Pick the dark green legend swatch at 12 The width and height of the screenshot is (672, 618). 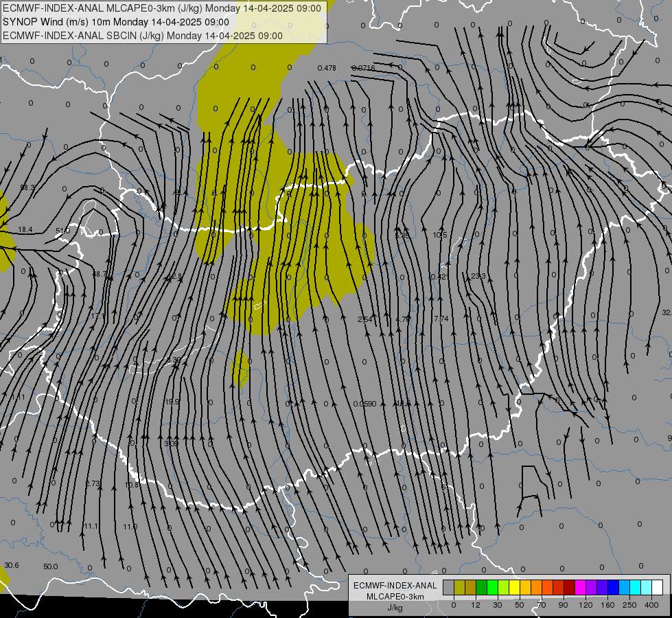(481, 588)
